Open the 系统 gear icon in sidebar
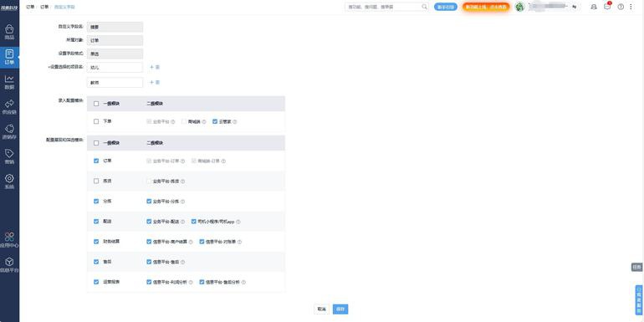 click(9, 181)
